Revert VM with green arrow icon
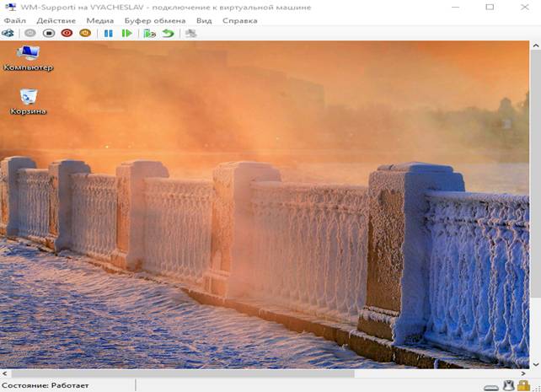This screenshot has height=392, width=541. [x=169, y=34]
